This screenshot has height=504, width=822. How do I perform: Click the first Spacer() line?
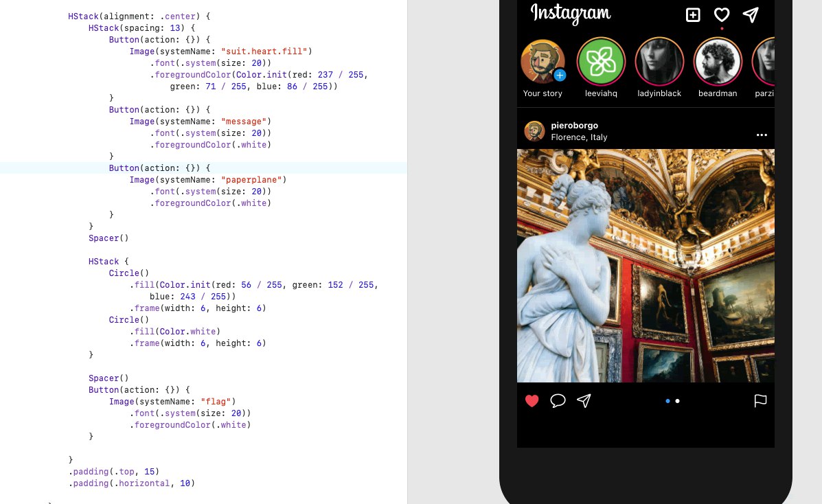(x=109, y=238)
